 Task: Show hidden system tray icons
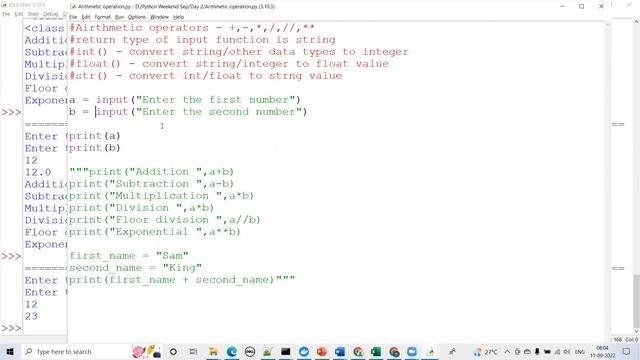(x=507, y=351)
